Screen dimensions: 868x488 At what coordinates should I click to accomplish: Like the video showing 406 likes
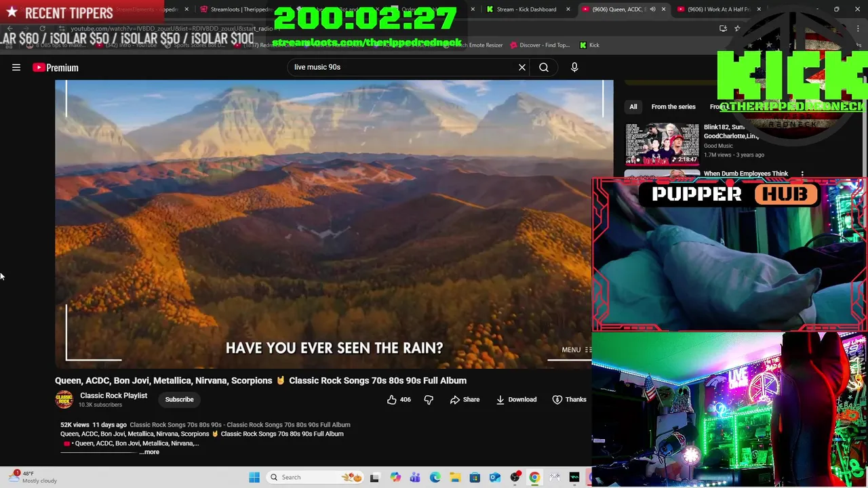tap(399, 399)
